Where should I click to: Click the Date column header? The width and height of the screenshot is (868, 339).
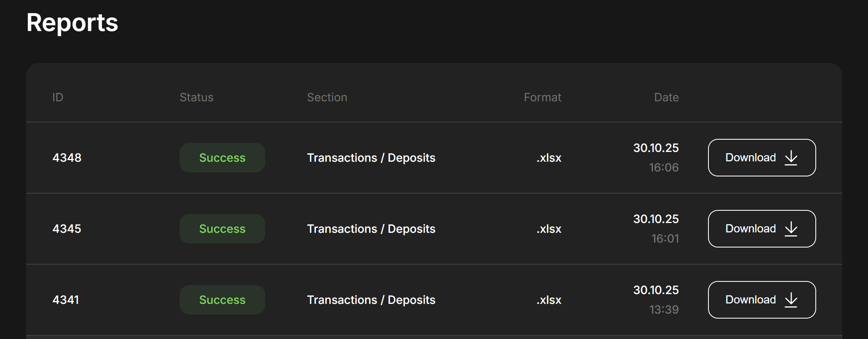tap(666, 97)
